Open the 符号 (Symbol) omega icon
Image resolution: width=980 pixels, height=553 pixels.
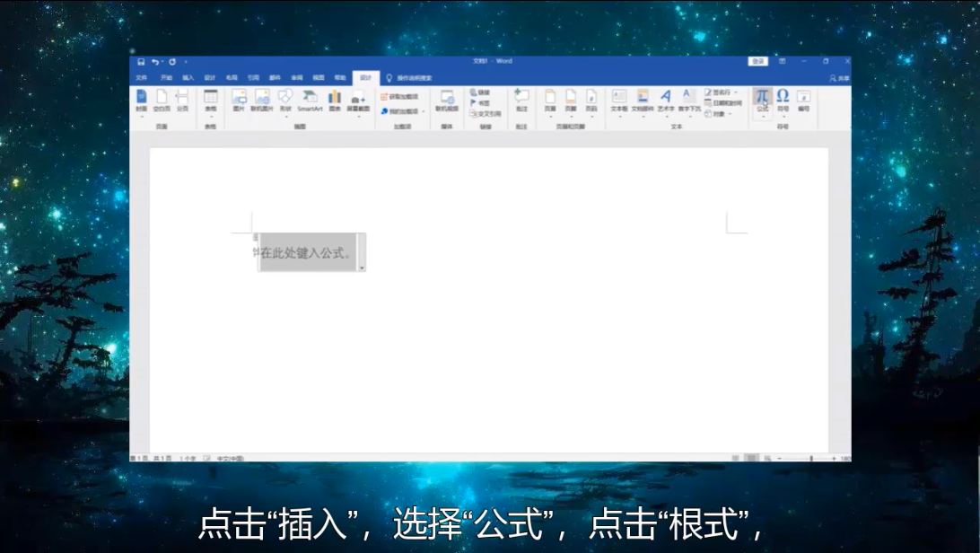pos(783,97)
